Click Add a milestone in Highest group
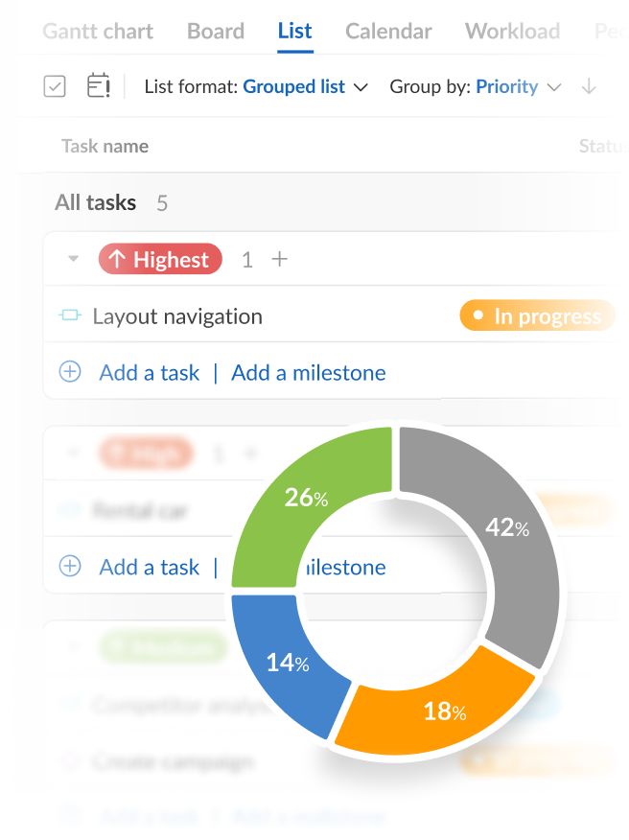Image resolution: width=629 pixels, height=840 pixels. (x=309, y=372)
